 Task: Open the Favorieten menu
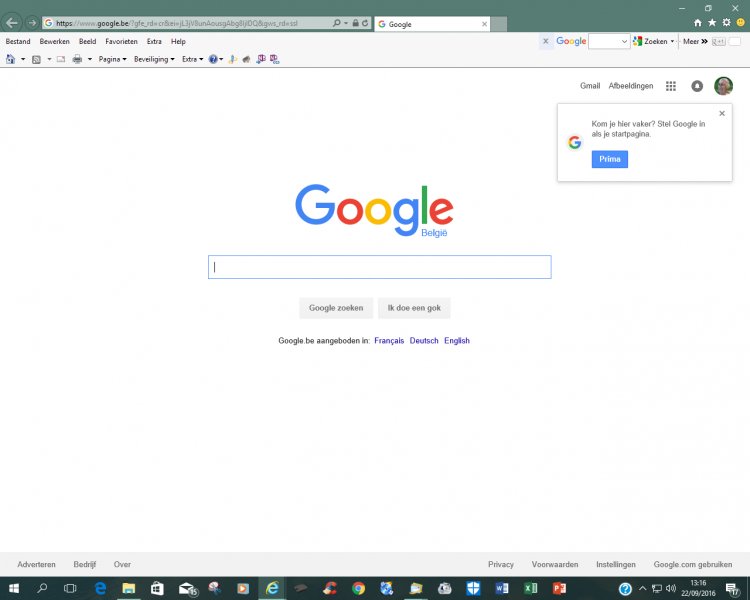[121, 42]
